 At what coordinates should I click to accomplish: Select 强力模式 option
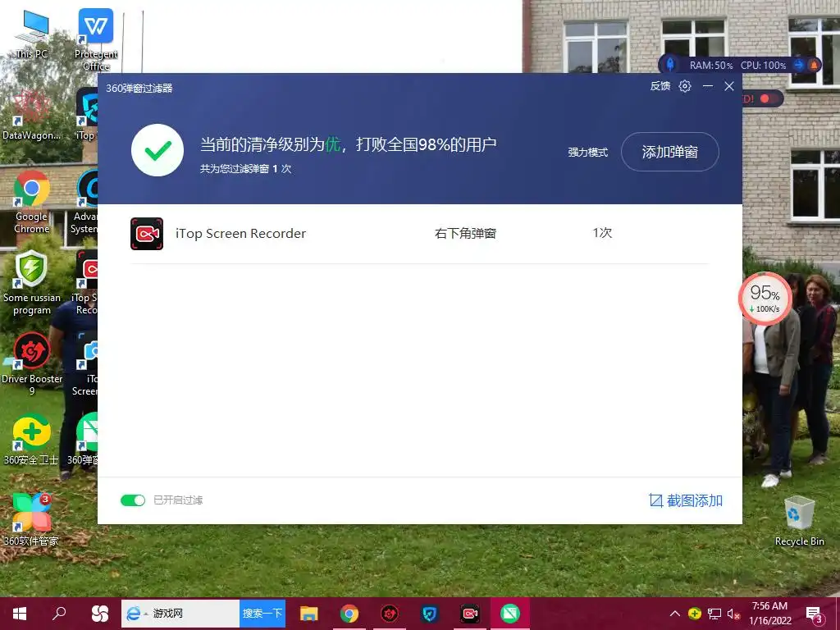587,152
